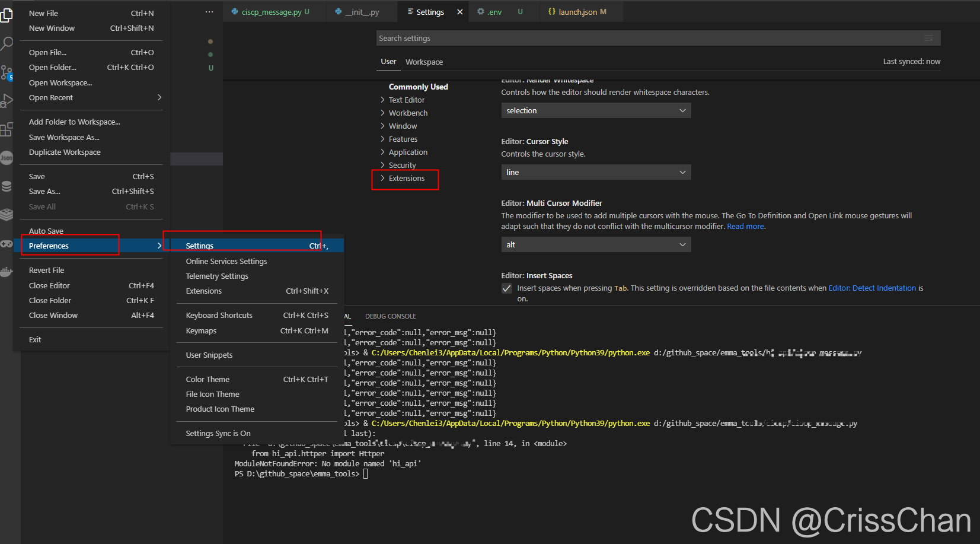Open the Render Whitespace dropdown
This screenshot has width=980, height=544.
point(595,110)
